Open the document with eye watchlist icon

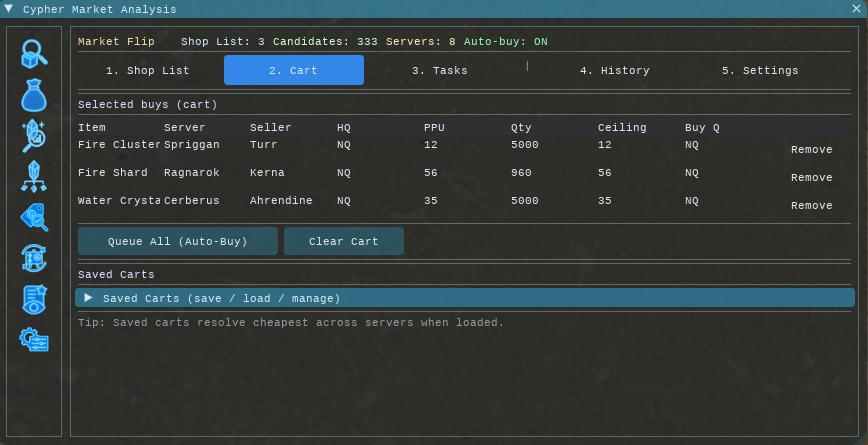click(x=34, y=299)
